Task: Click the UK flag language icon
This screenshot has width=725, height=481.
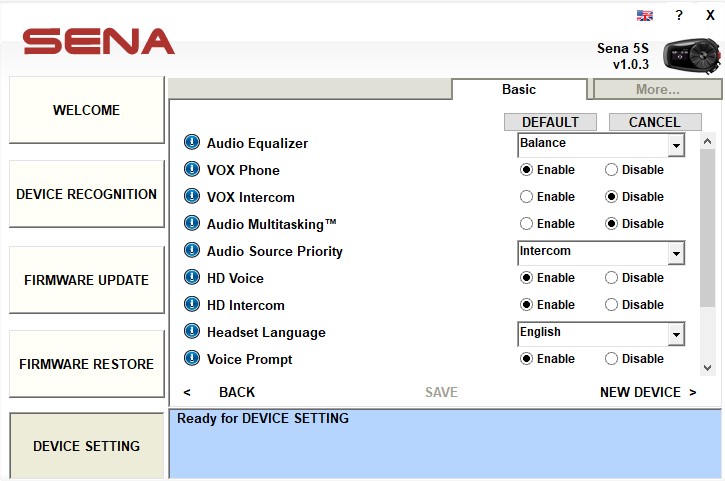Action: pos(645,15)
